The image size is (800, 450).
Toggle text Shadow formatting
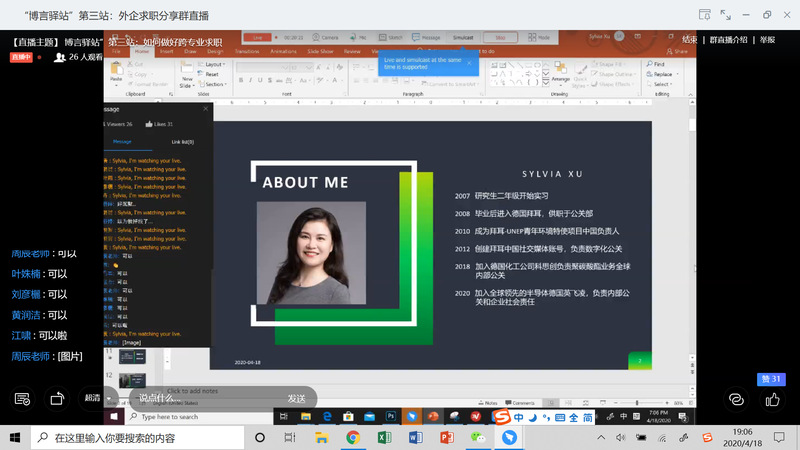point(269,80)
